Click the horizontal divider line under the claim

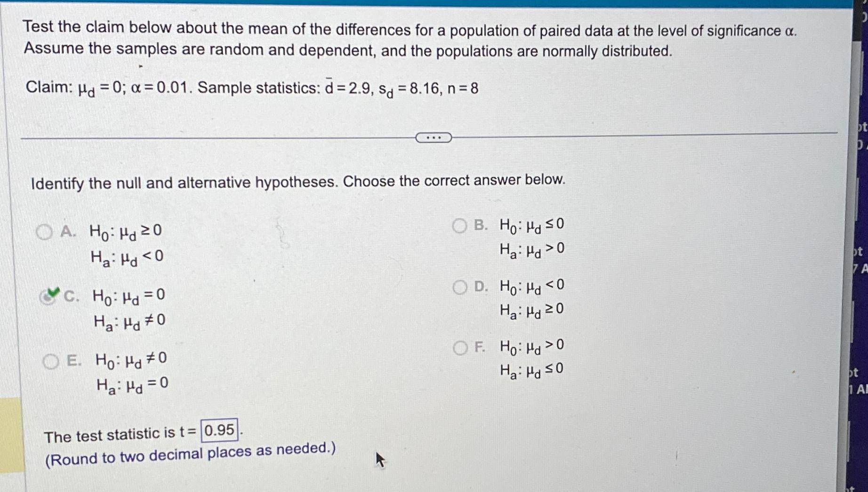235,137
